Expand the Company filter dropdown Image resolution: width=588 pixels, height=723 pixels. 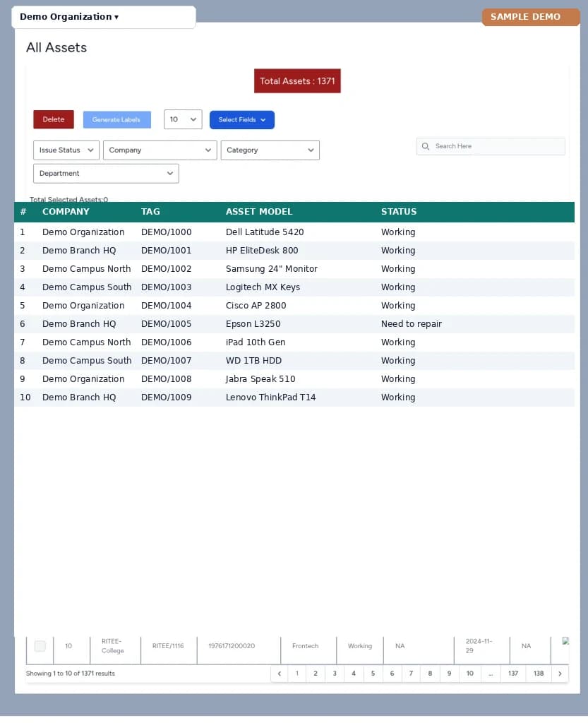coord(160,150)
